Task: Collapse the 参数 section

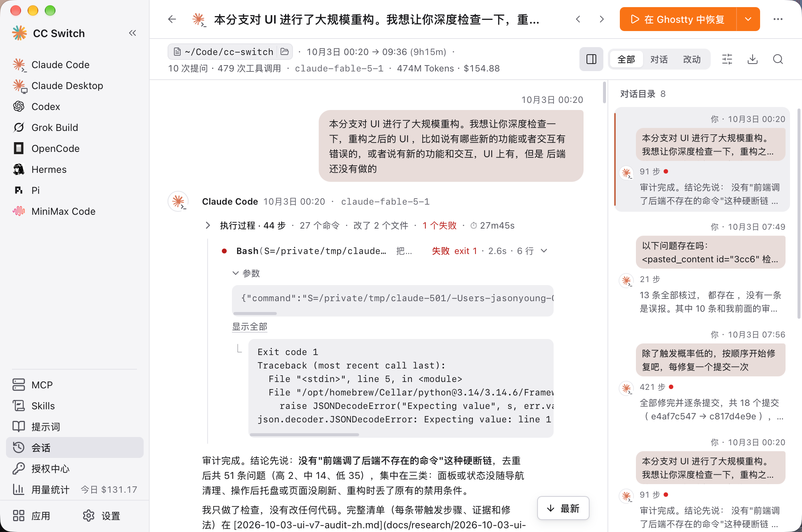Action: 246,273
